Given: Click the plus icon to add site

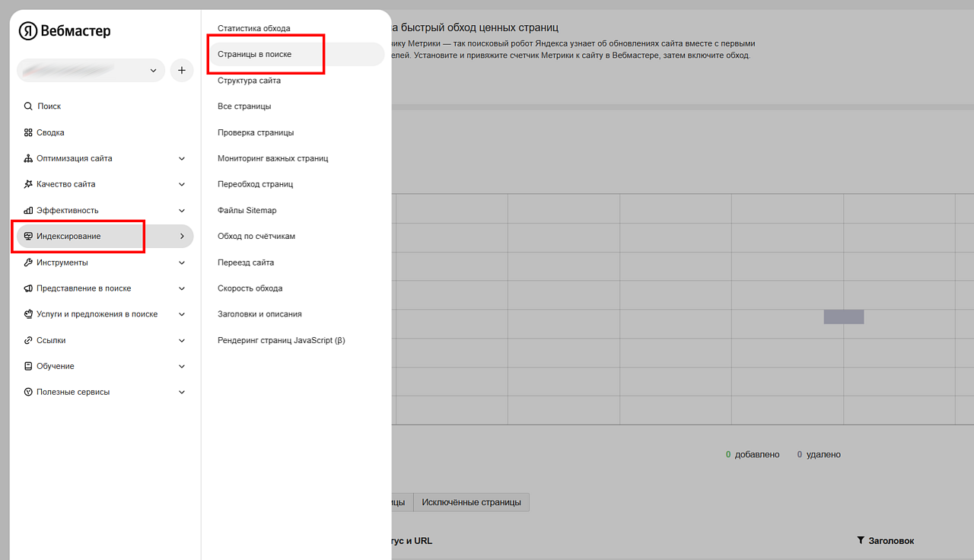Looking at the screenshot, I should [181, 70].
